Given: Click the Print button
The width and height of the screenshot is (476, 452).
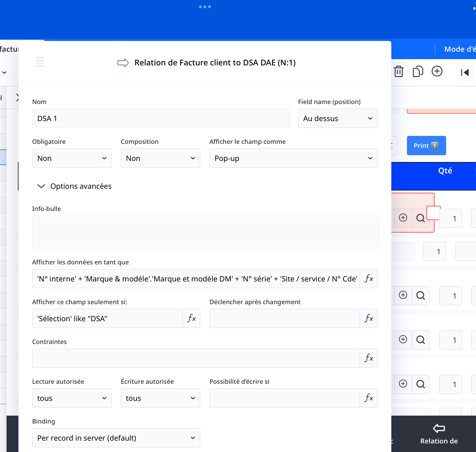Looking at the screenshot, I should point(426,146).
